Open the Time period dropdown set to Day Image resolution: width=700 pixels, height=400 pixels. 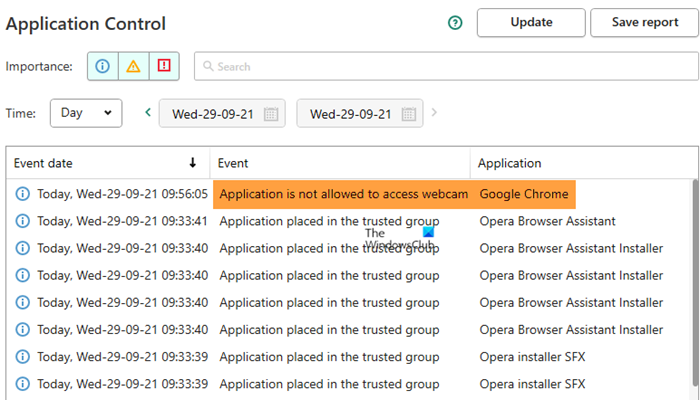[x=86, y=113]
